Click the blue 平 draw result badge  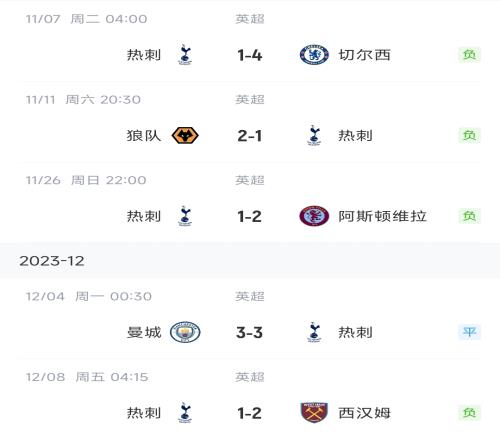(x=469, y=332)
